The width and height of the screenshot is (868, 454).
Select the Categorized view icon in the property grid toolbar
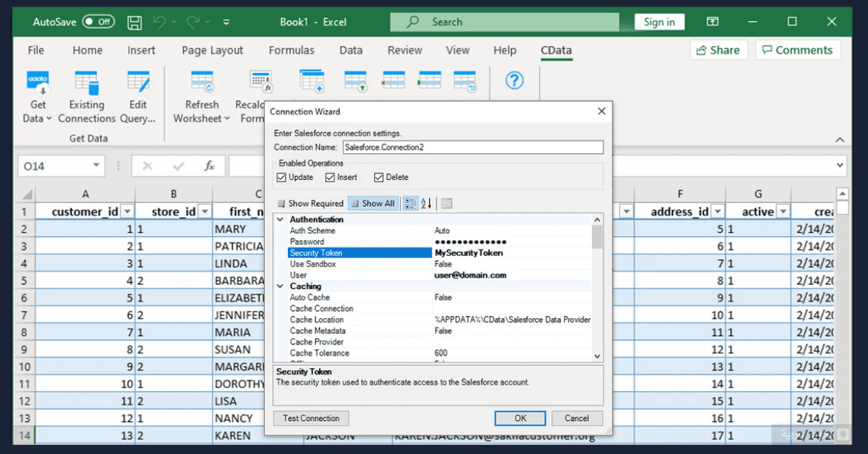click(409, 203)
